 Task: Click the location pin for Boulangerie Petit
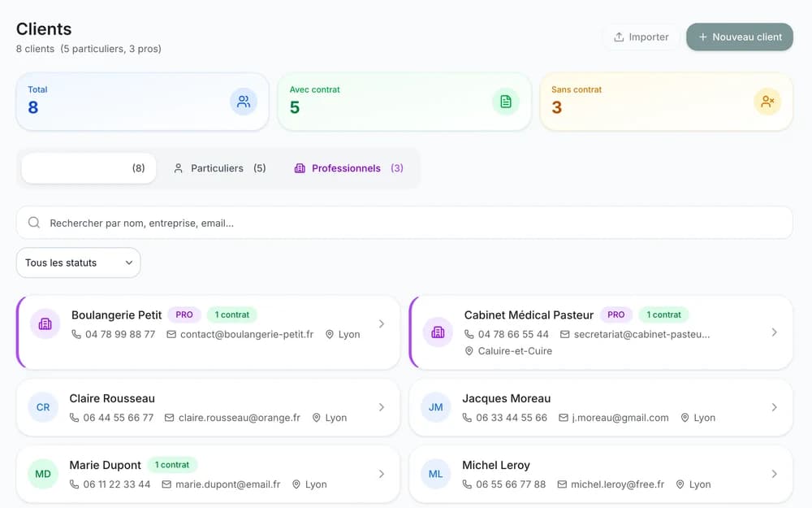330,334
